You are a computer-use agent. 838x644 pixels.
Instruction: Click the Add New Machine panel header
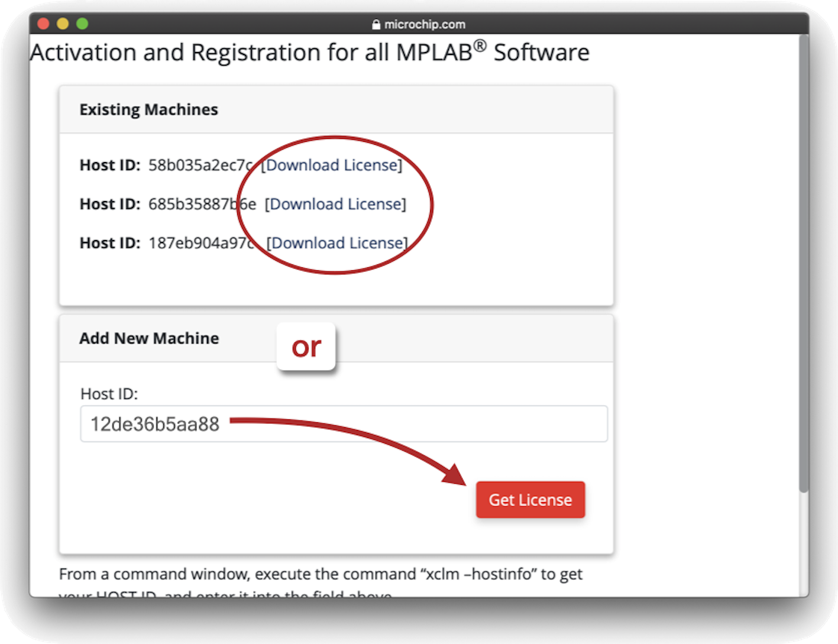[149, 338]
